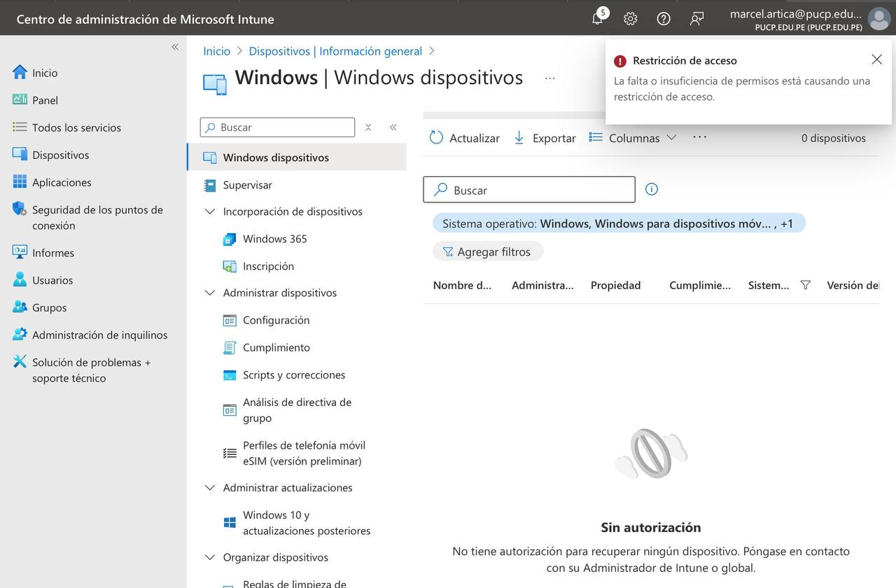Click the column filter funnel icon
896x588 pixels.
[x=805, y=285]
